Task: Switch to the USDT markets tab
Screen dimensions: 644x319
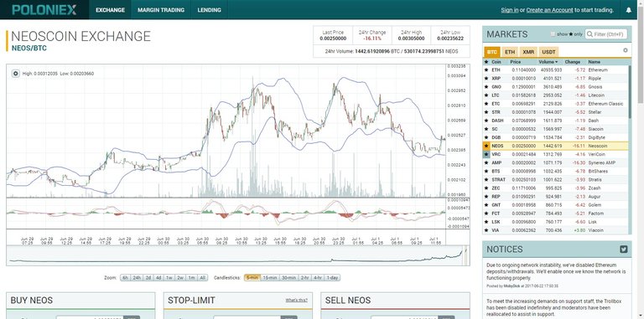Action: pyautogui.click(x=548, y=52)
